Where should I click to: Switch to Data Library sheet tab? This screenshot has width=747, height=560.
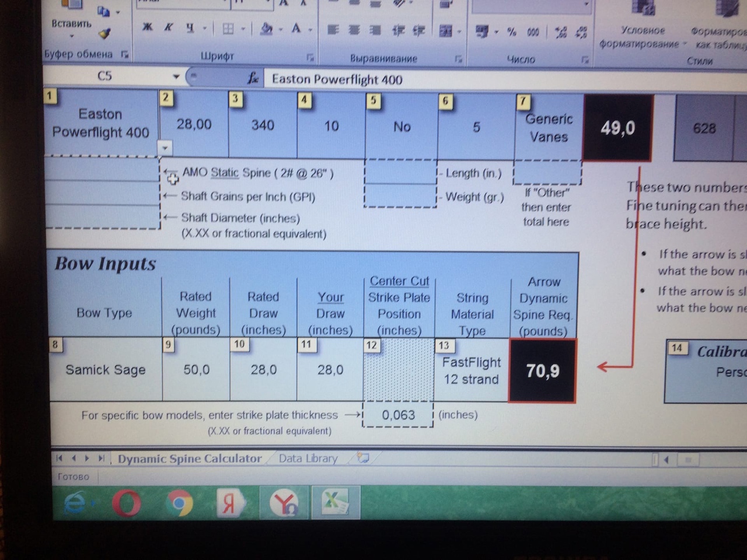coord(308,459)
